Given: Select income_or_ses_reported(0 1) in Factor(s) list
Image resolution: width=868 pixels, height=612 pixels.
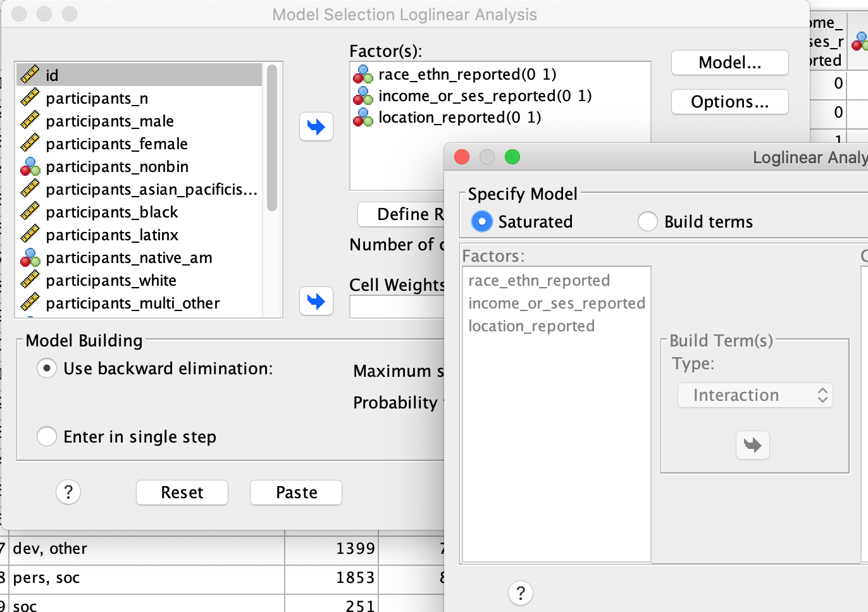Looking at the screenshot, I should click(485, 96).
